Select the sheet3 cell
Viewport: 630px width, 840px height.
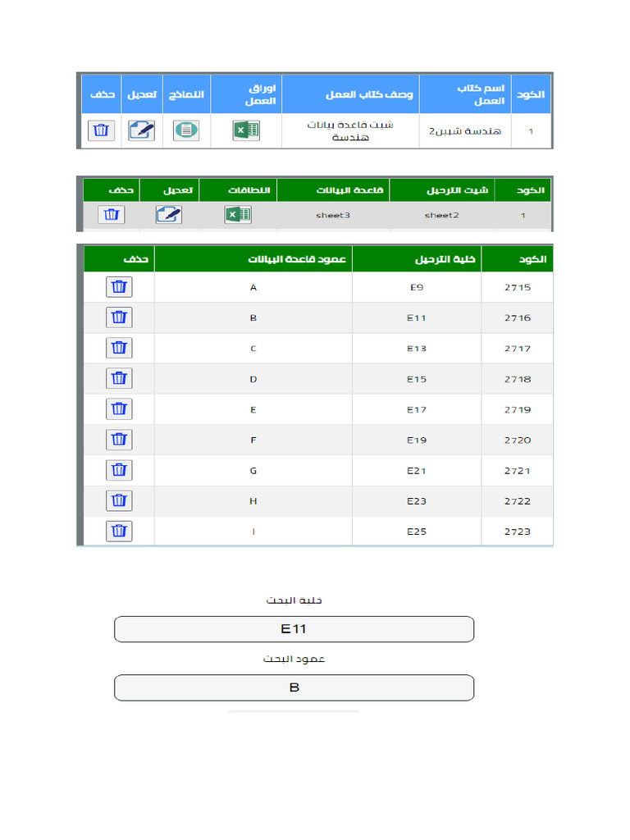coord(333,216)
